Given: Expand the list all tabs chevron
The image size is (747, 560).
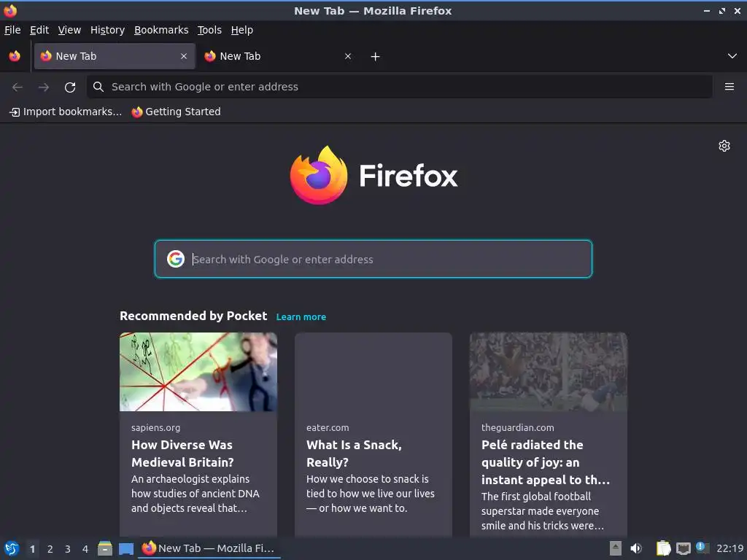Looking at the screenshot, I should 732,56.
